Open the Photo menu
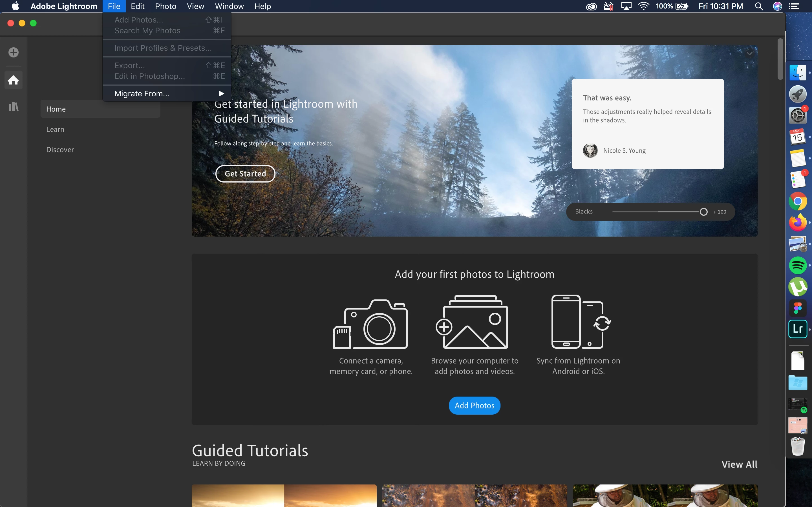 coord(166,6)
